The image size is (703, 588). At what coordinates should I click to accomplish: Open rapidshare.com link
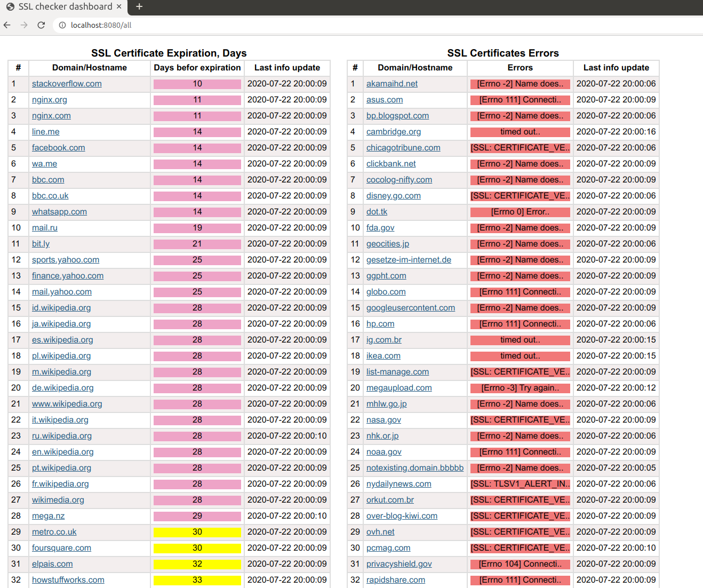click(396, 580)
